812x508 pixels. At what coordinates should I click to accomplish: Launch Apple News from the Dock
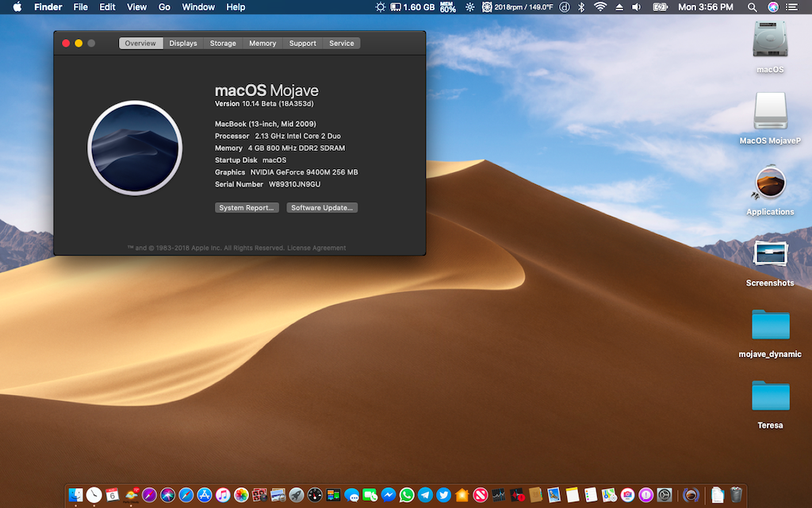481,495
